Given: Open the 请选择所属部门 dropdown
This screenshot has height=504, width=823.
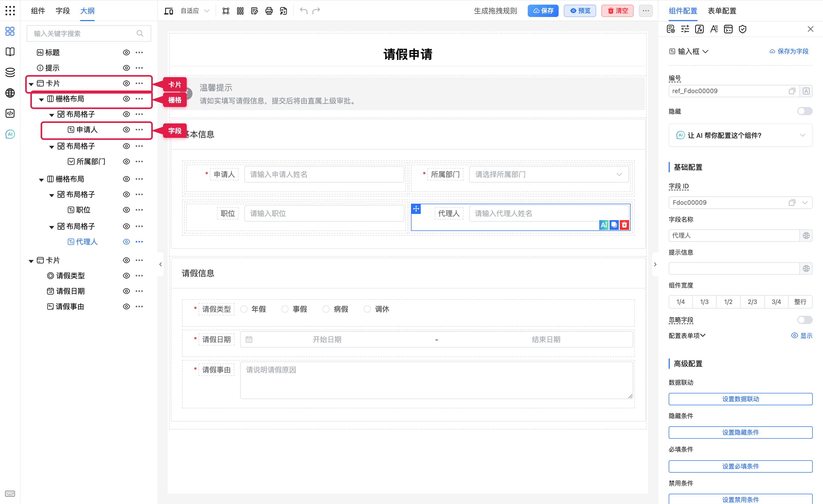Looking at the screenshot, I should click(548, 174).
